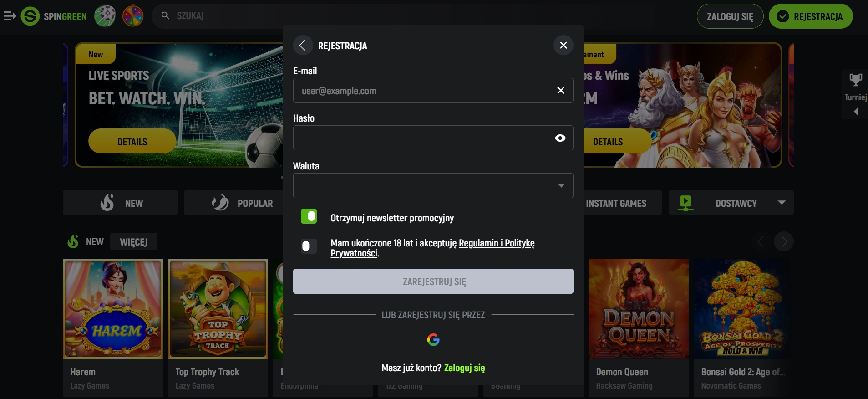The height and width of the screenshot is (399, 868).
Task: Click the Zaloguj się header button
Action: coord(730,16)
